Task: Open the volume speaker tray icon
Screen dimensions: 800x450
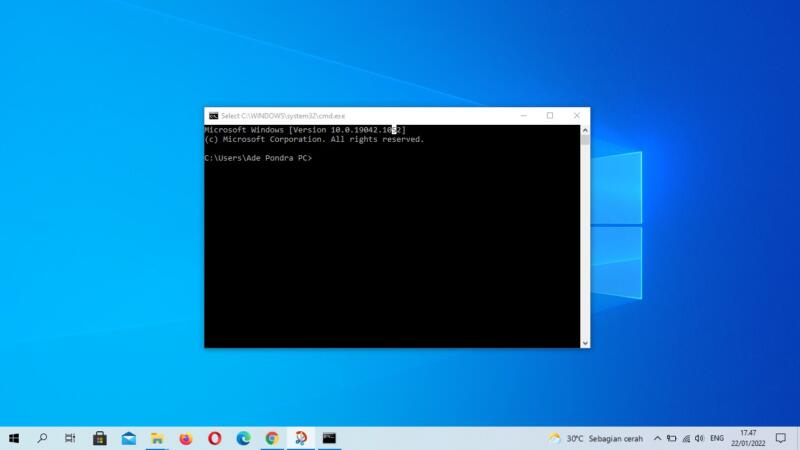Action: (699, 438)
